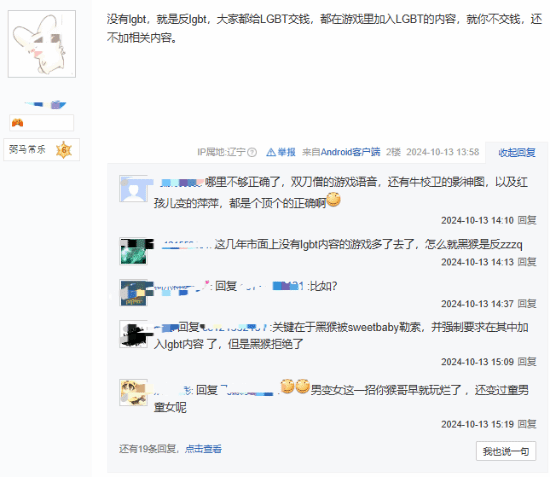Reply to the 14:10 comment
Screen dimensions: 550x477
pyautogui.click(x=527, y=220)
